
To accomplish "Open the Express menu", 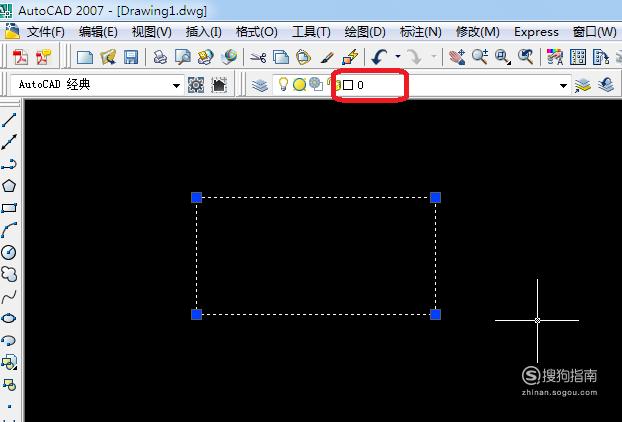I will (x=536, y=32).
